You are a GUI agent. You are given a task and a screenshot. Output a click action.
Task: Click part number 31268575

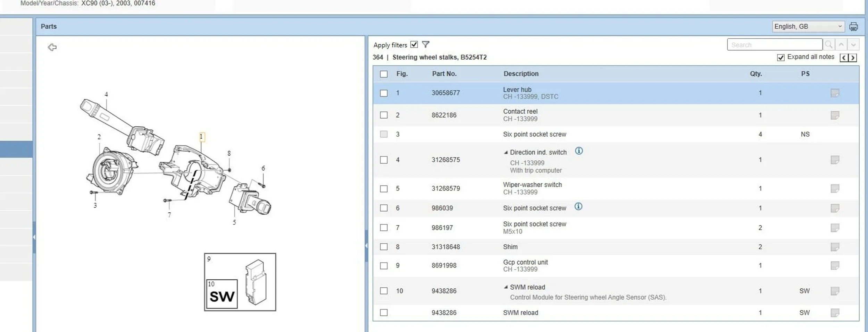tap(446, 160)
